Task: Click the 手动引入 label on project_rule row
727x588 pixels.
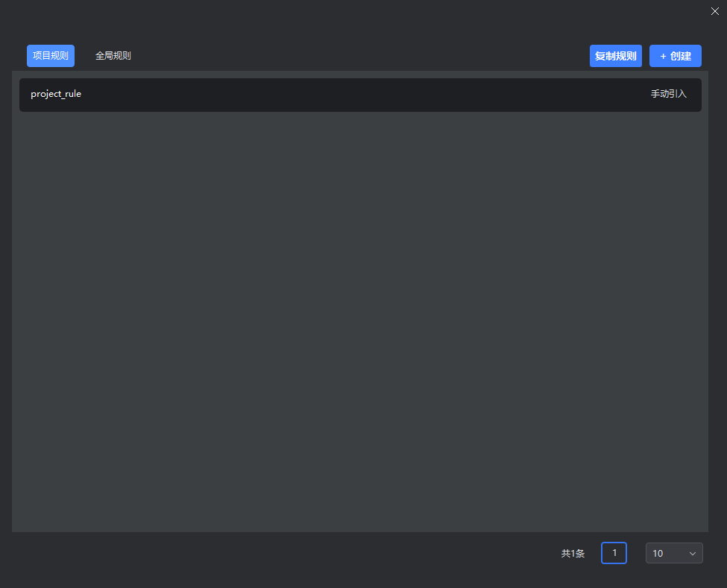Action: coord(668,95)
